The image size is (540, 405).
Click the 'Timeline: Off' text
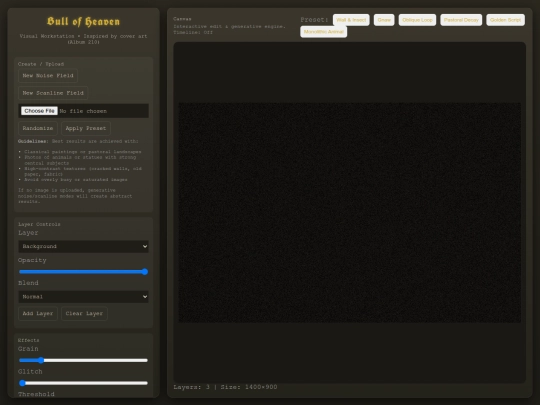(193, 32)
